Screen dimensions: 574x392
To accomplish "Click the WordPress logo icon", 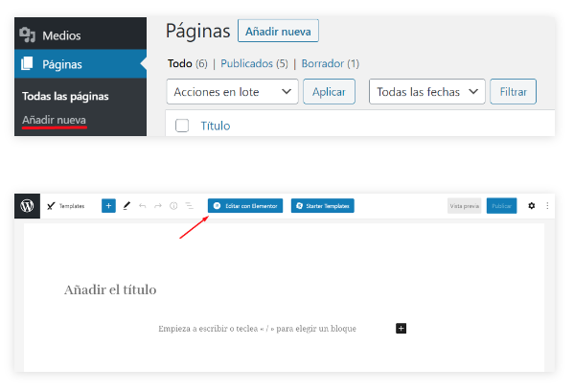I will point(27,206).
